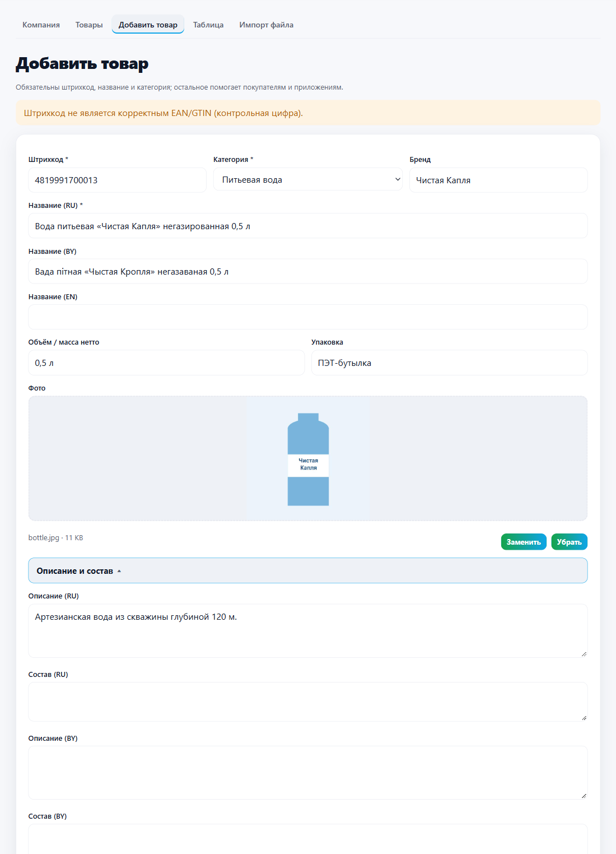This screenshot has width=616, height=854.
Task: Remove the photo with Убрать button
Action: pyautogui.click(x=569, y=542)
